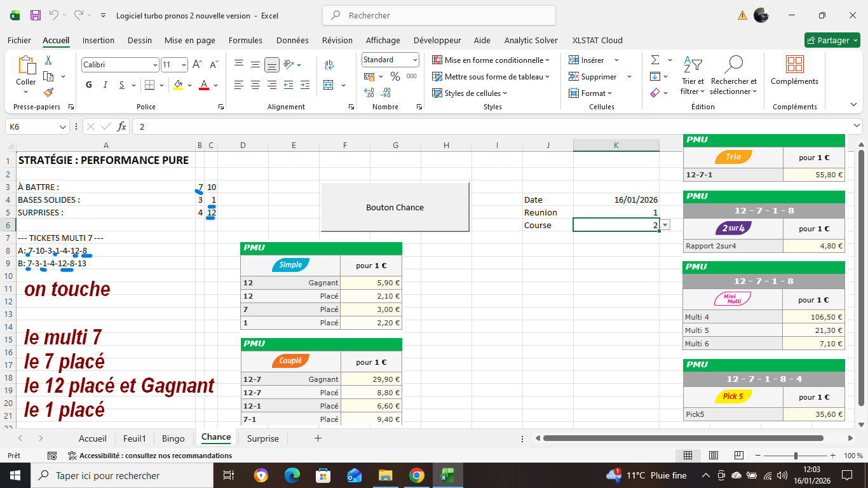The width and height of the screenshot is (868, 488).
Task: Open the Course cell K6 dropdown arrow
Action: pos(665,225)
